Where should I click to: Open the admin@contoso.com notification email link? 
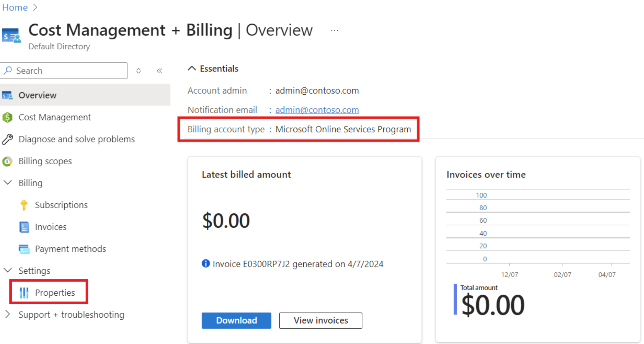(317, 110)
